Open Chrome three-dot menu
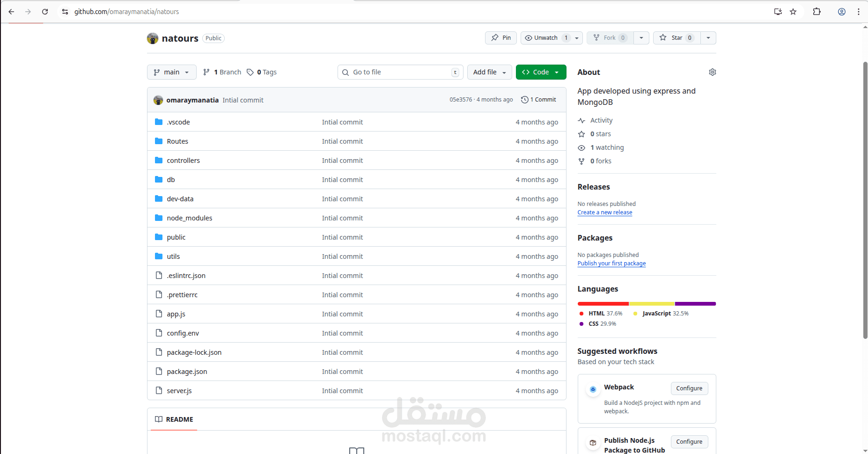The image size is (868, 454). click(859, 12)
